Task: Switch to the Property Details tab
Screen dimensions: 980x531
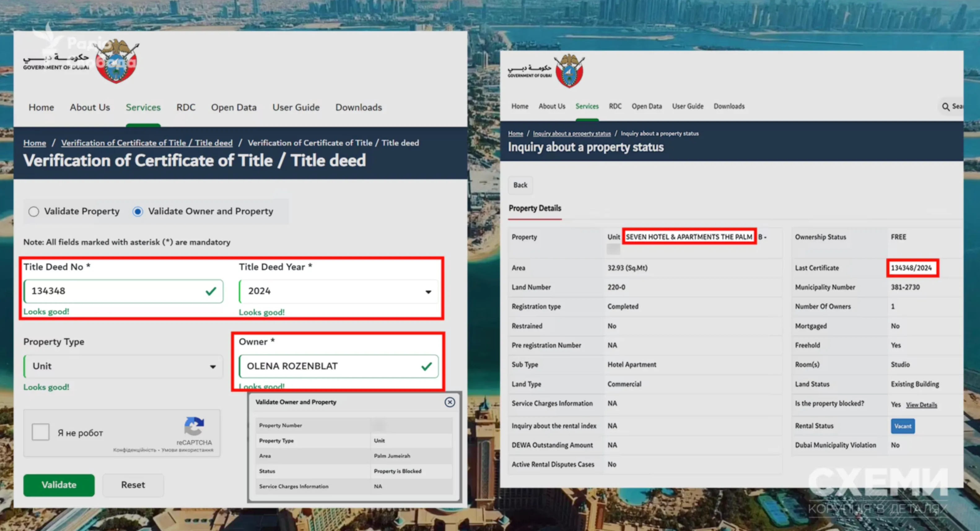Action: pyautogui.click(x=535, y=208)
